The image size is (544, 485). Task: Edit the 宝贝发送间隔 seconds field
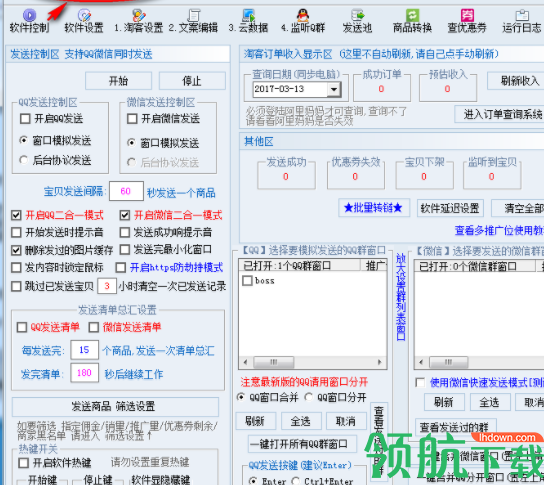click(126, 191)
